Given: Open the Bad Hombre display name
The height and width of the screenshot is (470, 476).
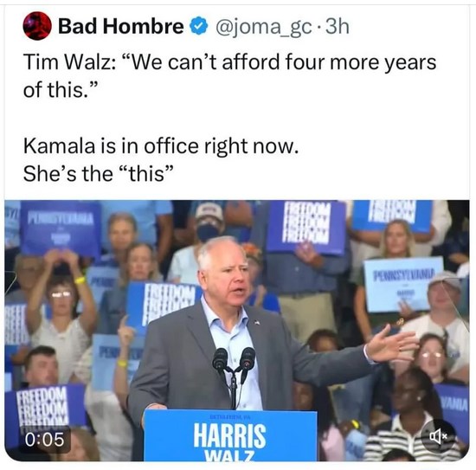Looking at the screenshot, I should tap(121, 26).
